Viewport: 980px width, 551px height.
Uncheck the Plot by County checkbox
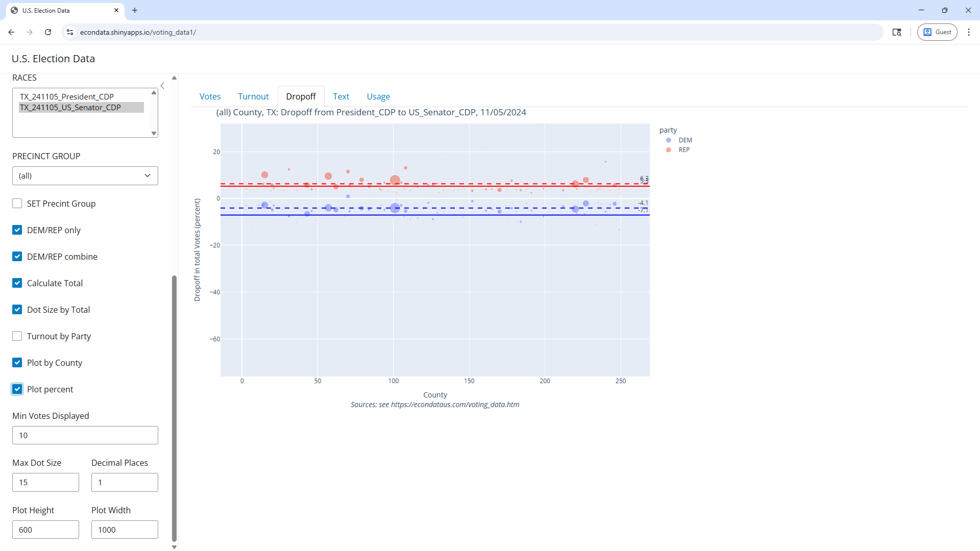pos(17,363)
